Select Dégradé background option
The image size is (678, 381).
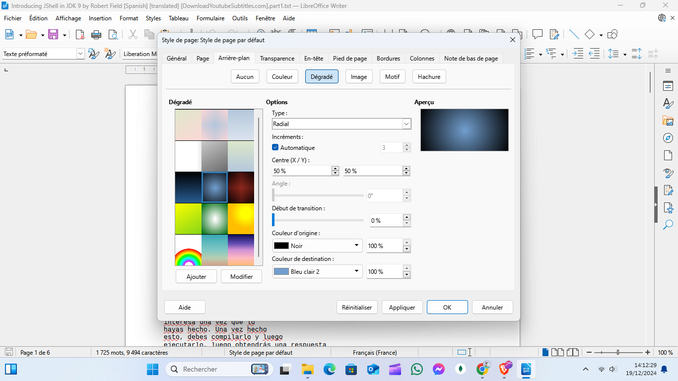322,77
